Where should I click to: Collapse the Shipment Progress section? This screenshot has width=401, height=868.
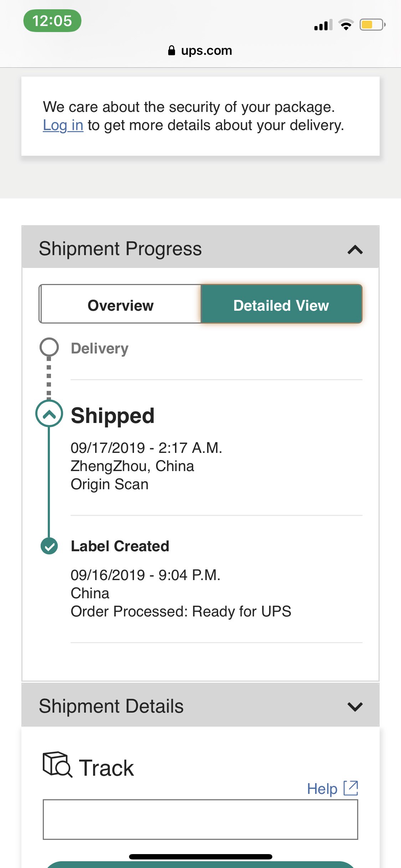click(x=355, y=249)
